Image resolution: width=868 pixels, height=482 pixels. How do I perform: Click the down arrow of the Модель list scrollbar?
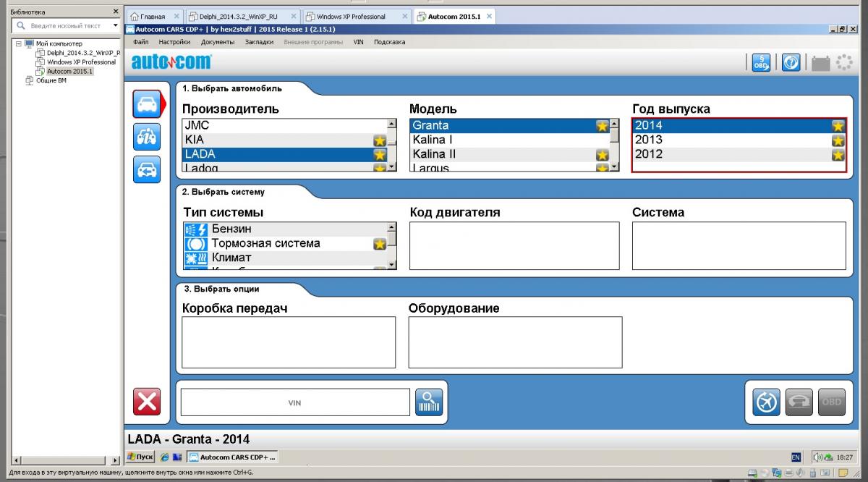click(615, 166)
